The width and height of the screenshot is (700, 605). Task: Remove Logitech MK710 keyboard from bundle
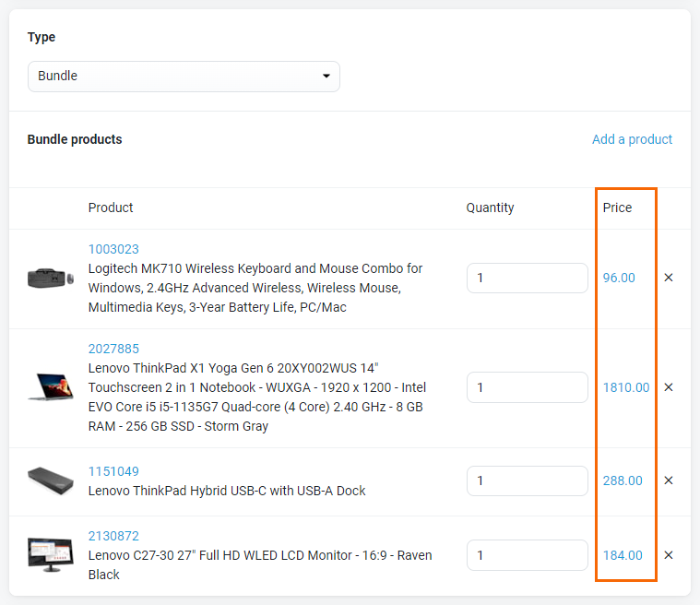click(669, 278)
